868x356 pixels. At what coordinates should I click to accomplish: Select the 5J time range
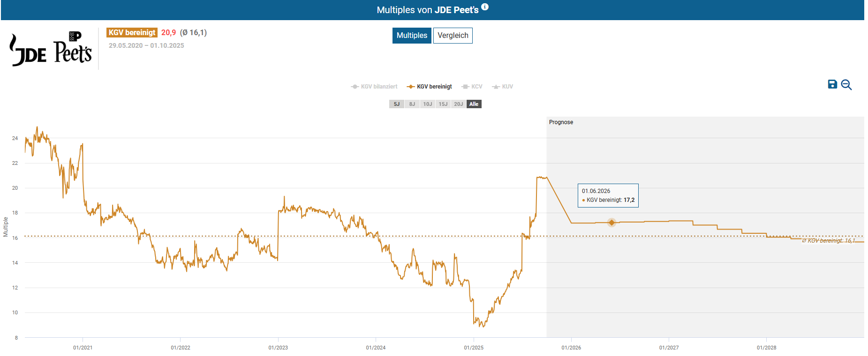click(397, 104)
